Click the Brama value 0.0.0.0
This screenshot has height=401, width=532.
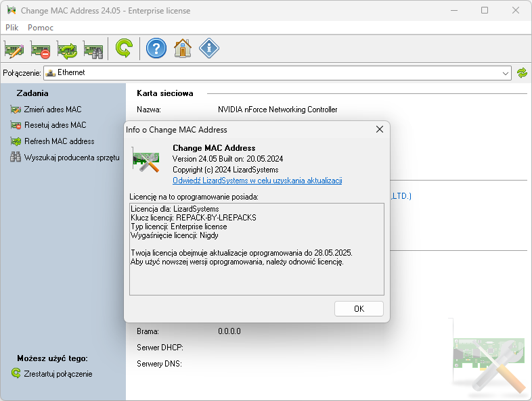(x=229, y=331)
